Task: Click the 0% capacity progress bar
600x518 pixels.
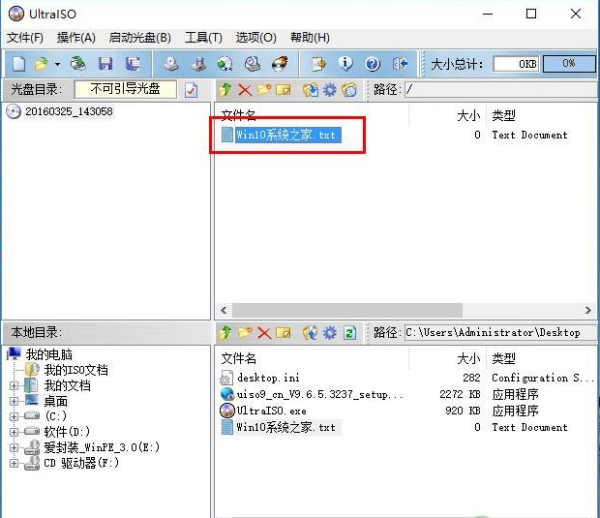Action: [x=569, y=64]
